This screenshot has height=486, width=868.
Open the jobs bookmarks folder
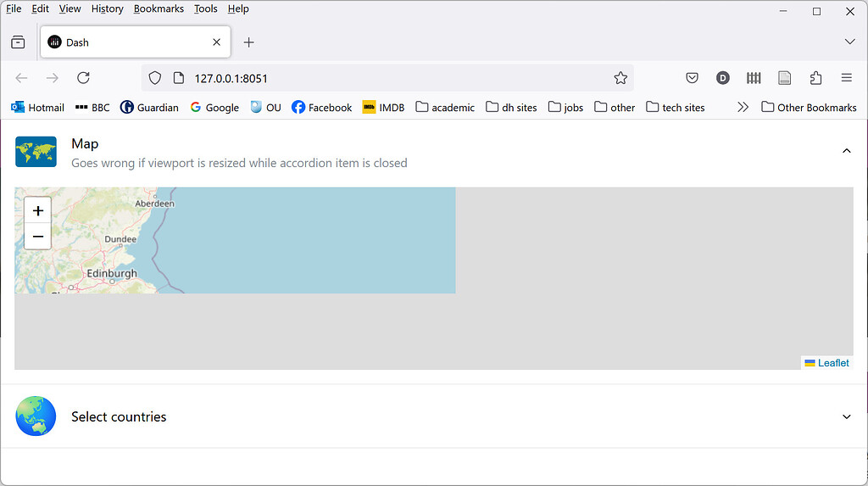(565, 107)
